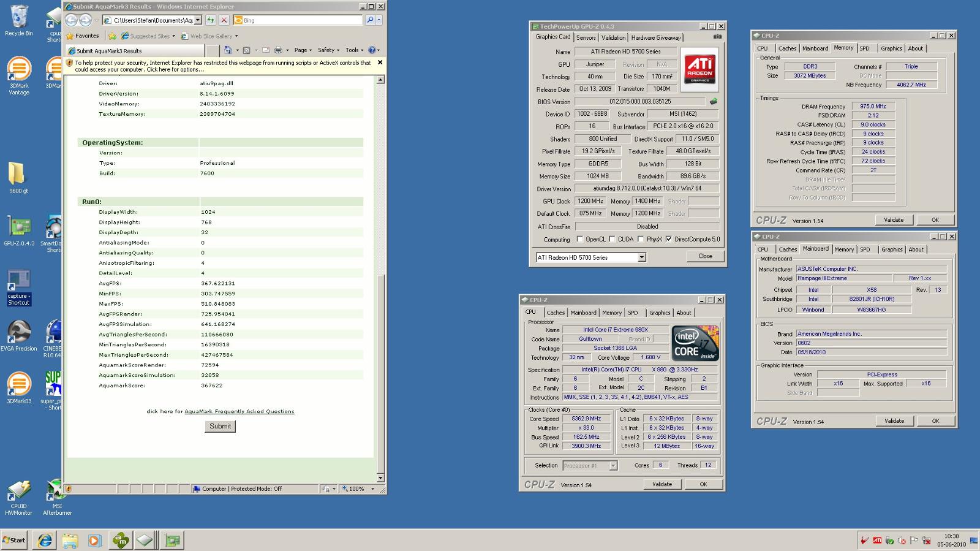The height and width of the screenshot is (551, 980).
Task: Open the EVGA Precision desktop shortcut
Action: tap(18, 336)
